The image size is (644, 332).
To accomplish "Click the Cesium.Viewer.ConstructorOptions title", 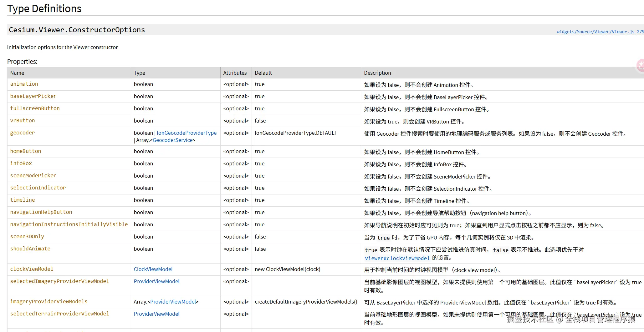I will (x=77, y=30).
